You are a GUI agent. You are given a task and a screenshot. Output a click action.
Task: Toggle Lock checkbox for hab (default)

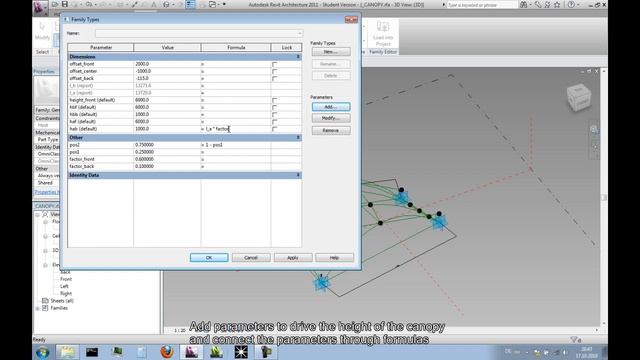[x=274, y=129]
